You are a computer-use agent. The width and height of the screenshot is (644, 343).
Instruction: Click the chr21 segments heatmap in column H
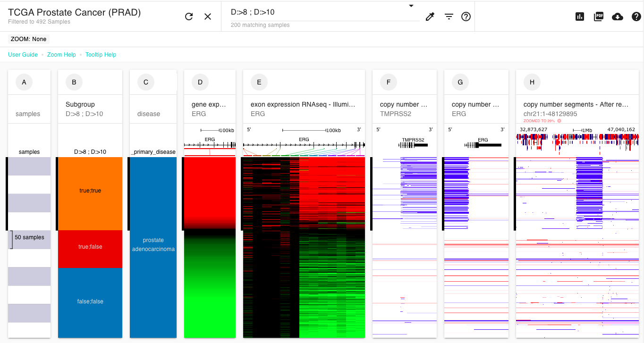point(577,247)
